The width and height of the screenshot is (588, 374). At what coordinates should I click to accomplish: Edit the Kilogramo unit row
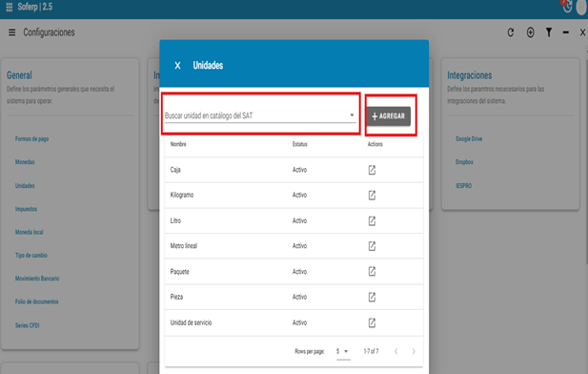(x=372, y=196)
